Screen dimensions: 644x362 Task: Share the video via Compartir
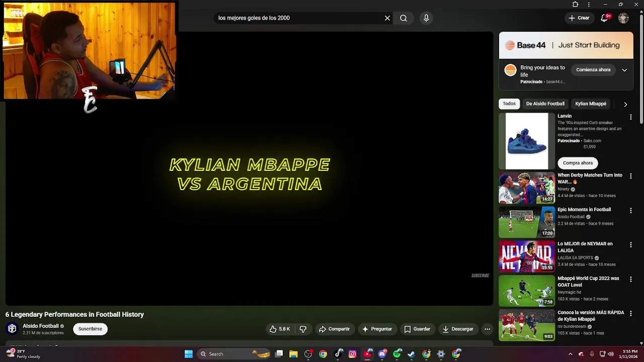pyautogui.click(x=334, y=329)
